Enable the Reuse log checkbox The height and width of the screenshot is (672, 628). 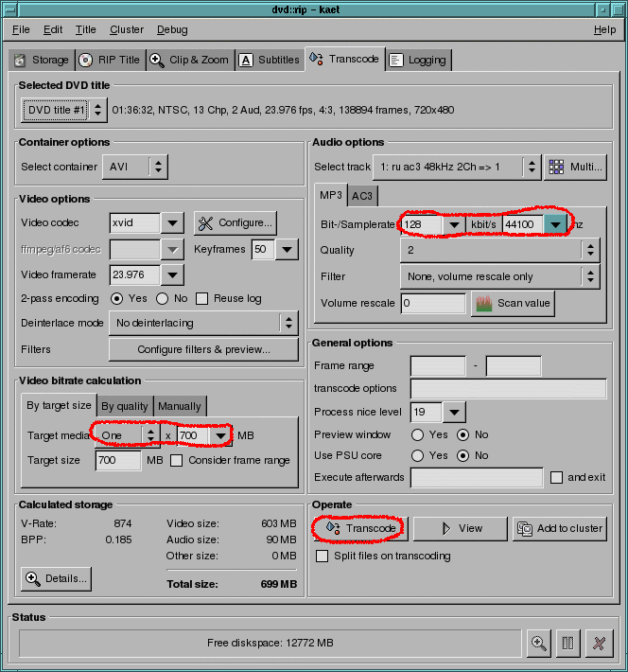pos(201,299)
